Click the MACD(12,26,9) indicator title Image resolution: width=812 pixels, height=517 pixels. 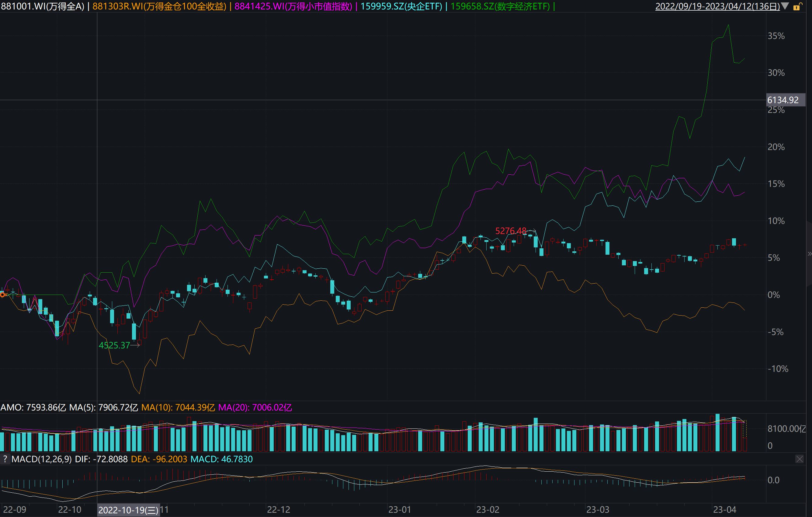point(41,459)
